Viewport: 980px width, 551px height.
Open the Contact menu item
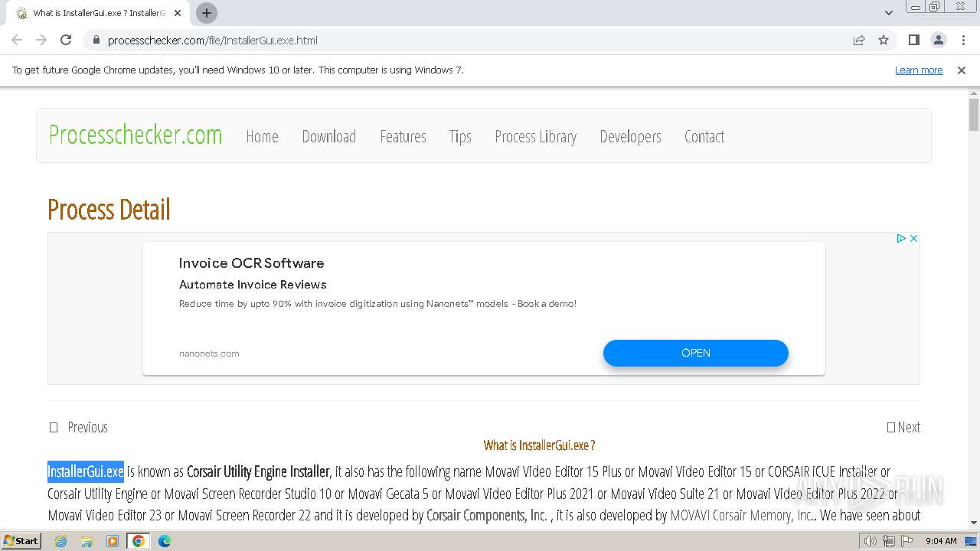coord(704,136)
